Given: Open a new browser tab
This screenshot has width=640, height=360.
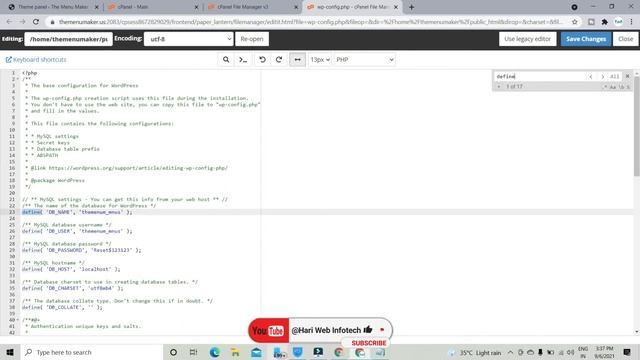Looking at the screenshot, I should pos(411,7).
